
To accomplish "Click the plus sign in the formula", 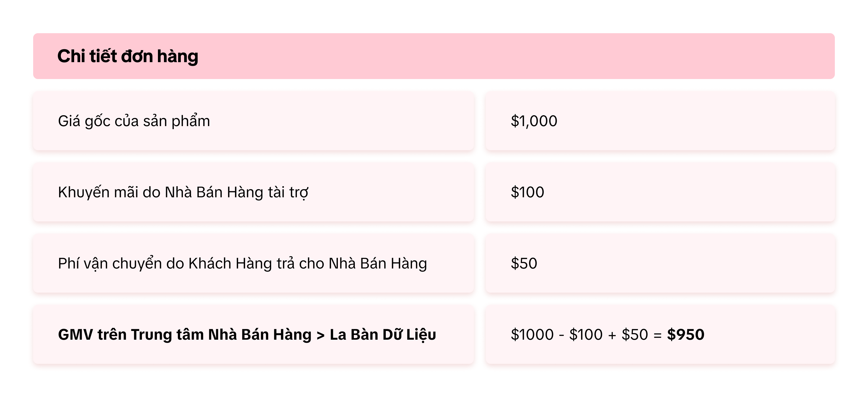I will pos(612,335).
